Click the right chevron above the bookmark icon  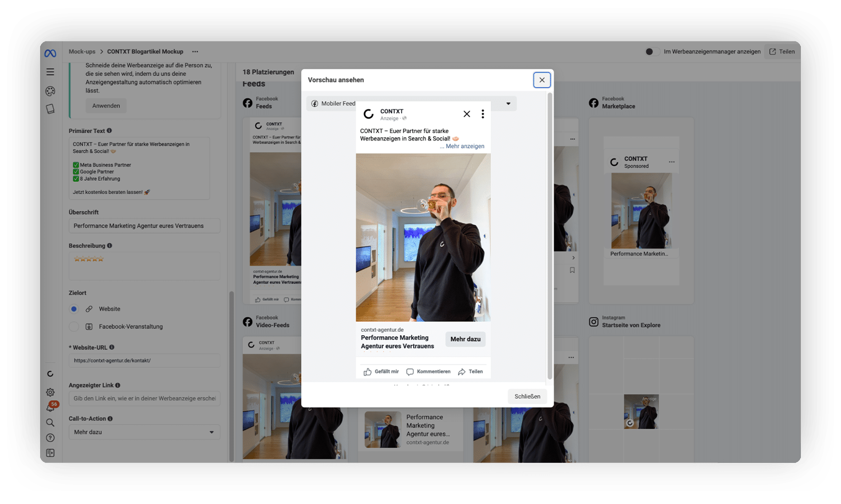coord(573,258)
